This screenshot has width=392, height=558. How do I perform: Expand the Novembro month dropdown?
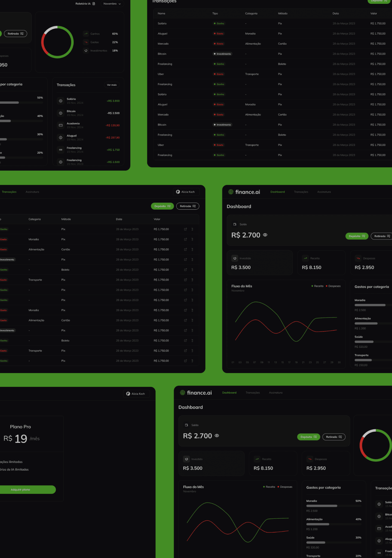(112, 4)
